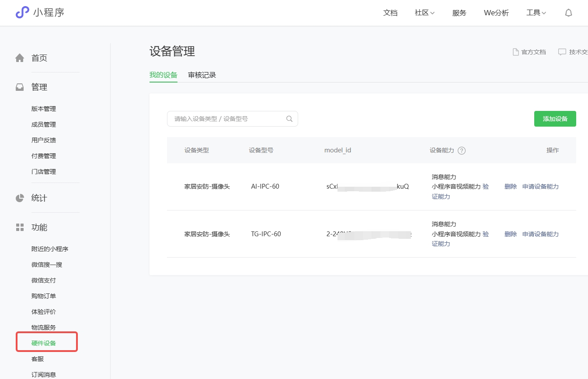Open 微信支付 in sidebar
The width and height of the screenshot is (588, 379).
click(44, 280)
